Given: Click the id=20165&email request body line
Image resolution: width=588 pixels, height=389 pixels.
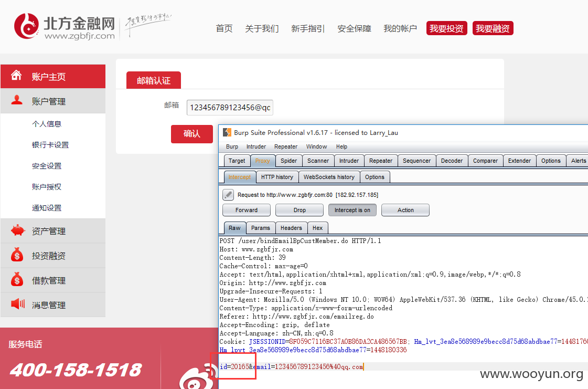Looking at the screenshot, I should tap(291, 366).
